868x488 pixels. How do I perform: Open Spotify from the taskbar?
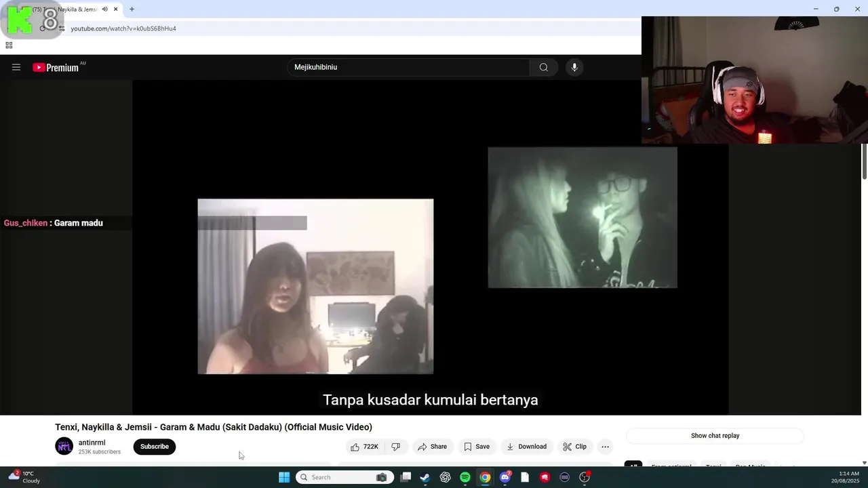pyautogui.click(x=465, y=477)
